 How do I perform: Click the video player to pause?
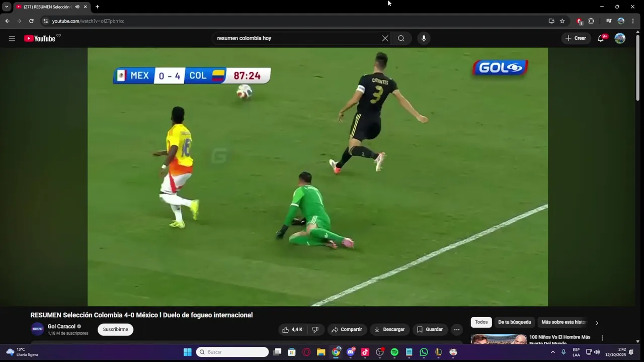point(317,176)
